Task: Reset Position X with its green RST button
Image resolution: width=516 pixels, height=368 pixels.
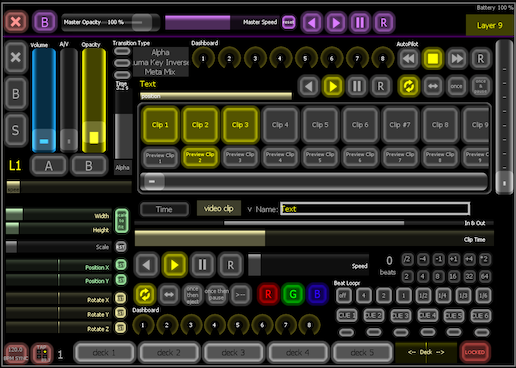Action: (x=121, y=265)
